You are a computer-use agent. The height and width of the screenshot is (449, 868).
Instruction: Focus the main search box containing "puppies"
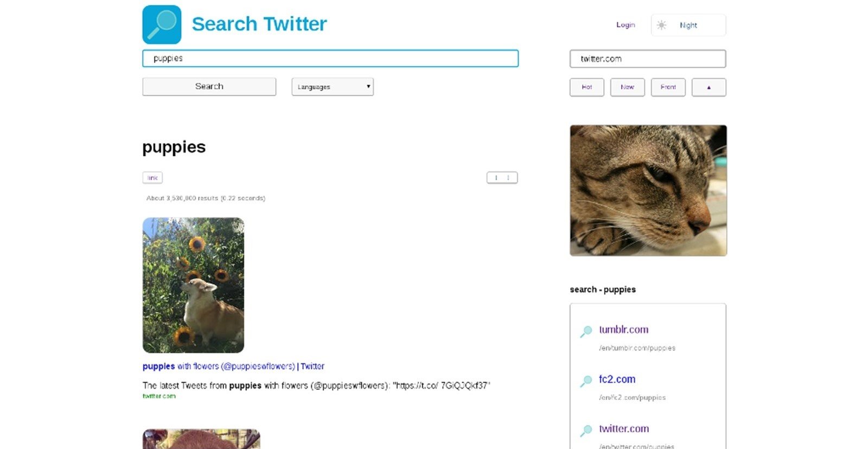(330, 59)
